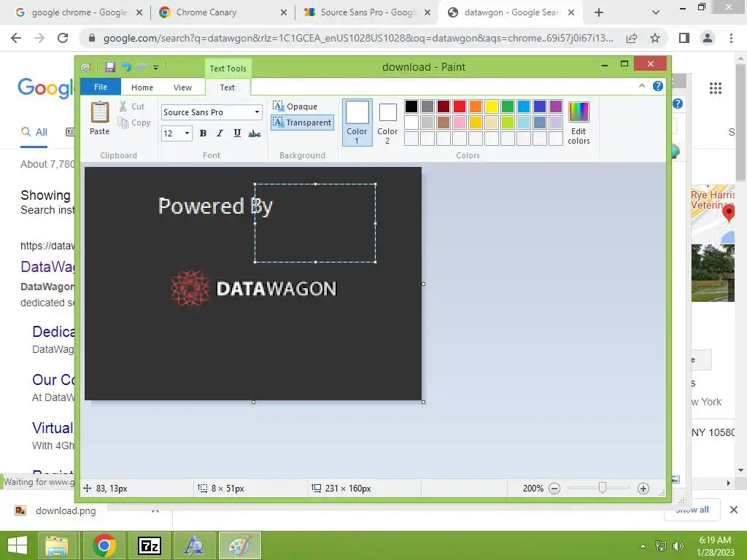Toggle Underline text formatting
Viewport: 747px width, 560px height.
coord(237,133)
